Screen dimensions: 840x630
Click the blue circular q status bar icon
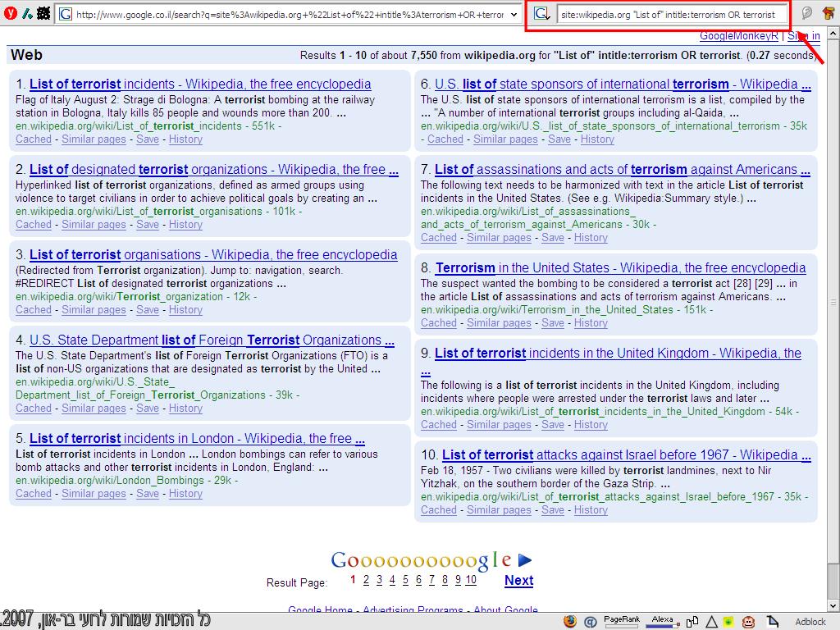[590, 622]
